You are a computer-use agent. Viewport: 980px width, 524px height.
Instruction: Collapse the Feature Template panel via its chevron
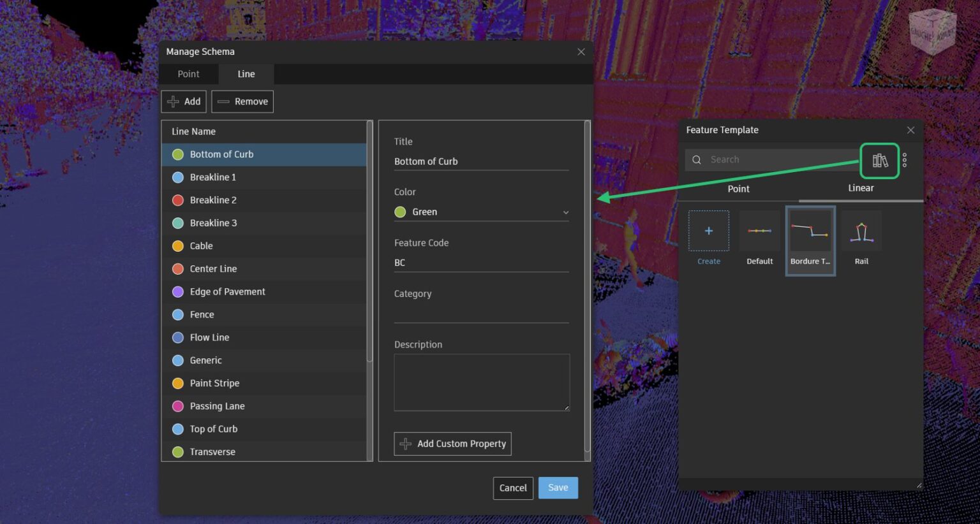[x=910, y=130]
